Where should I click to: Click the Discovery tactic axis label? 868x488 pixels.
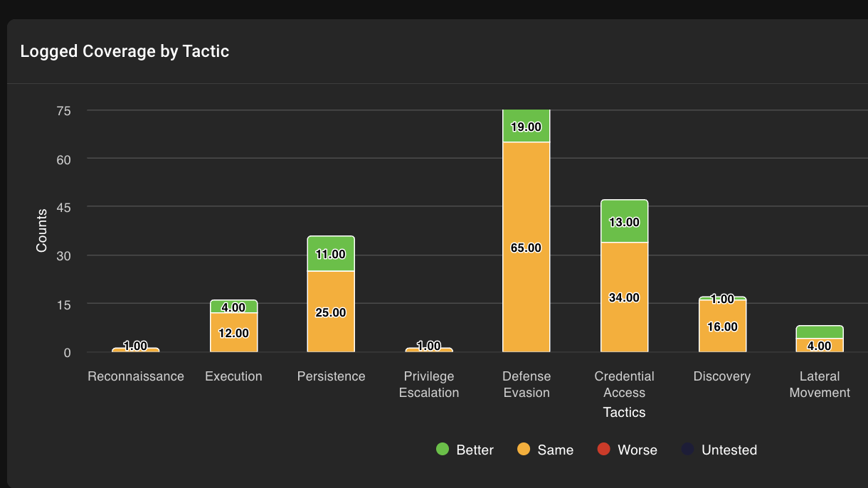click(722, 376)
